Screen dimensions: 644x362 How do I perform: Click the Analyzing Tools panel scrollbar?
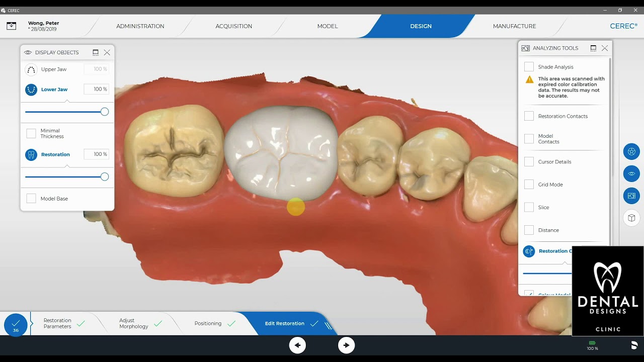[x=610, y=151]
